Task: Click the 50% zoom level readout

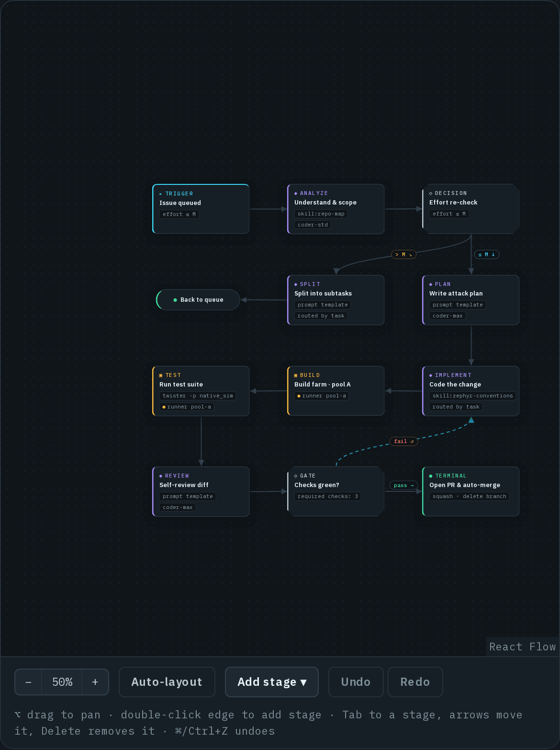Action: (62, 682)
